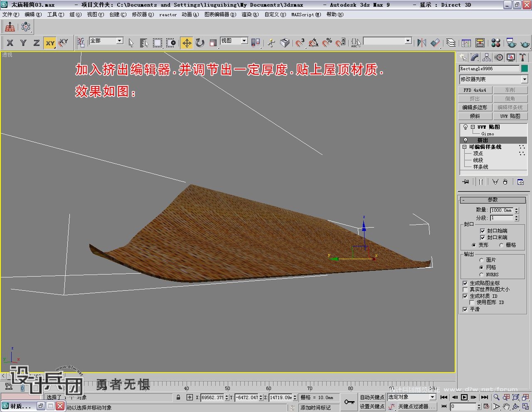Open the Material Editor spheres icon
The height and width of the screenshot is (412, 532).
click(x=495, y=43)
